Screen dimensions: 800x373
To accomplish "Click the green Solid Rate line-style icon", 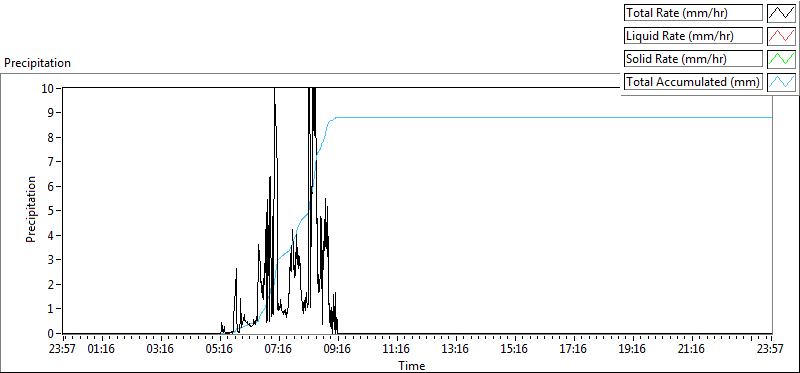I will pos(781,59).
